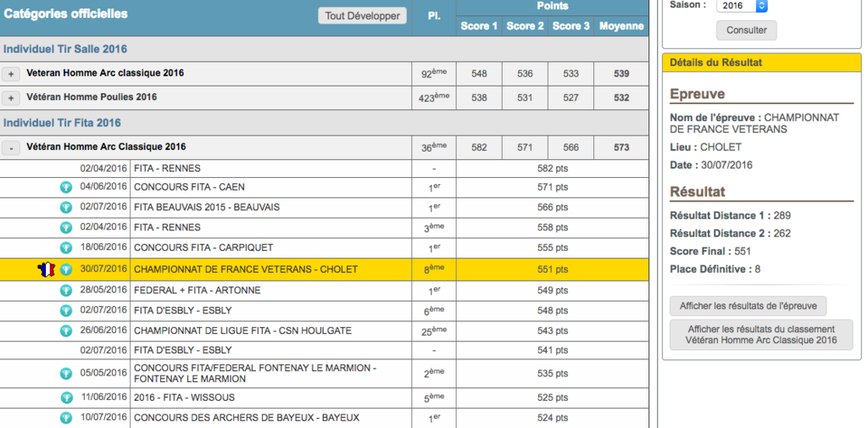Screen dimensions: 868x428
Task: Click the trophy icon beside FEDERAL + FITA - ARTONNE
Action: (66, 291)
